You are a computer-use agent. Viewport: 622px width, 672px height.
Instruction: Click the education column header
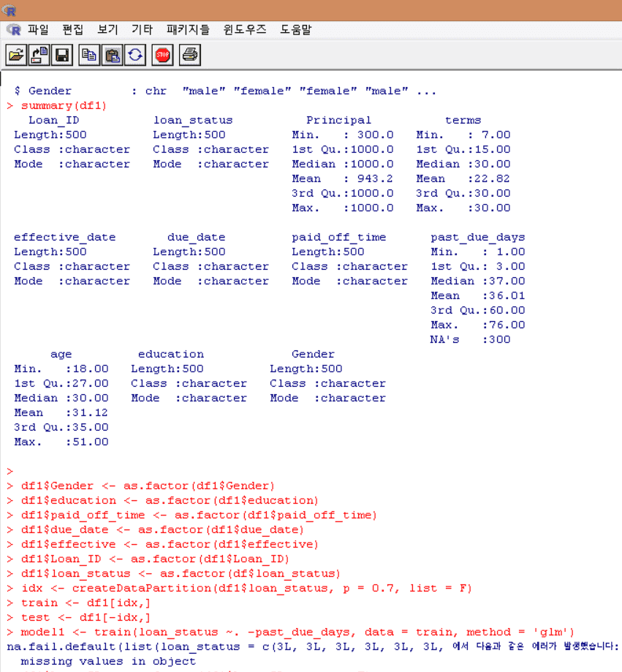[x=171, y=355]
